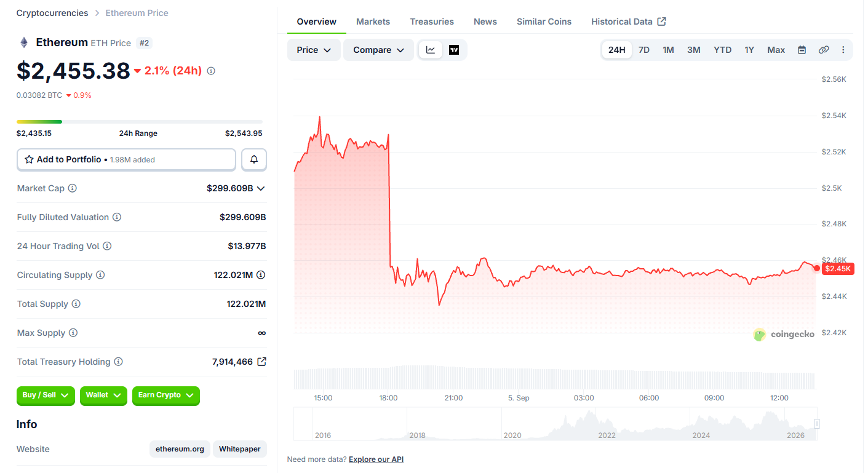
Task: Click the star icon on Add to Portfolio
Action: 29,159
